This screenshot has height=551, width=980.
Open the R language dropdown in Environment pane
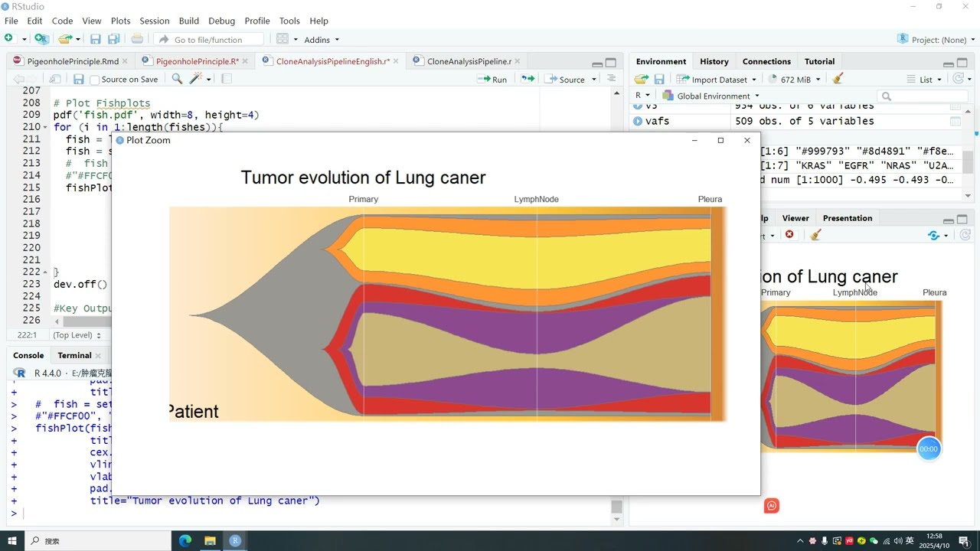641,96
